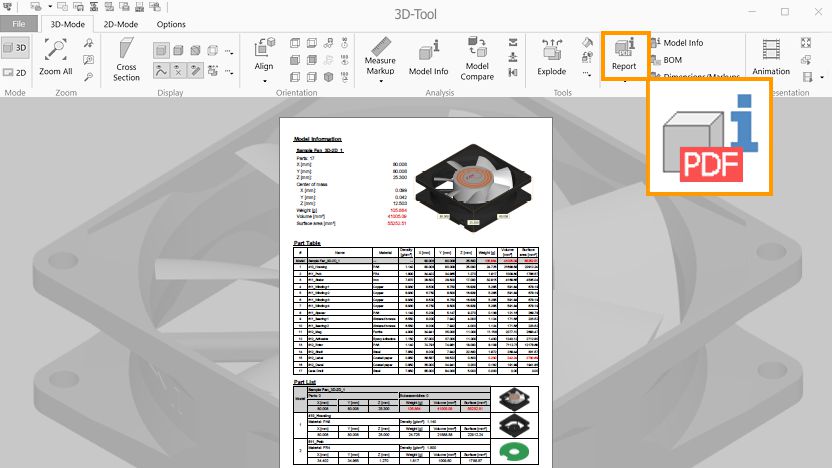Expand the Align dropdown arrow
Screen dimensions: 832x468
click(264, 81)
